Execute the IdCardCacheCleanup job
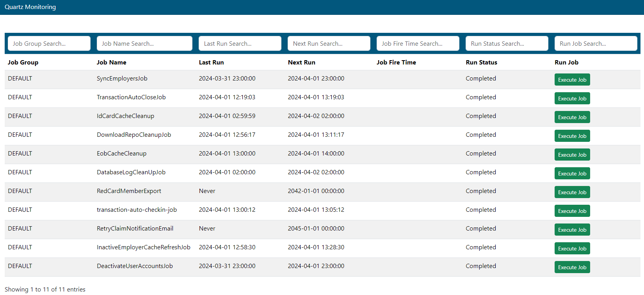The width and height of the screenshot is (644, 295). point(572,117)
